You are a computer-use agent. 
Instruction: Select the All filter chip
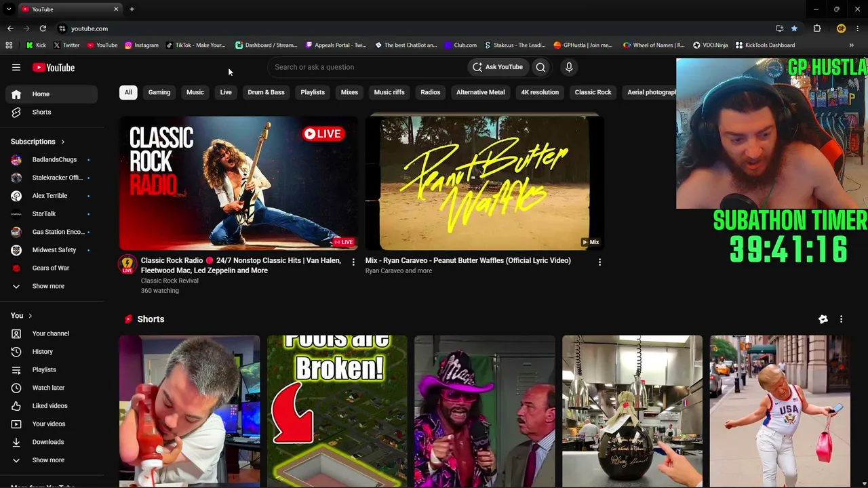128,92
